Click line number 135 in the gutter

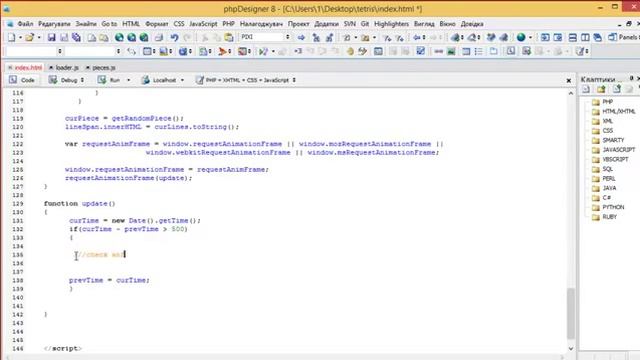[18, 255]
